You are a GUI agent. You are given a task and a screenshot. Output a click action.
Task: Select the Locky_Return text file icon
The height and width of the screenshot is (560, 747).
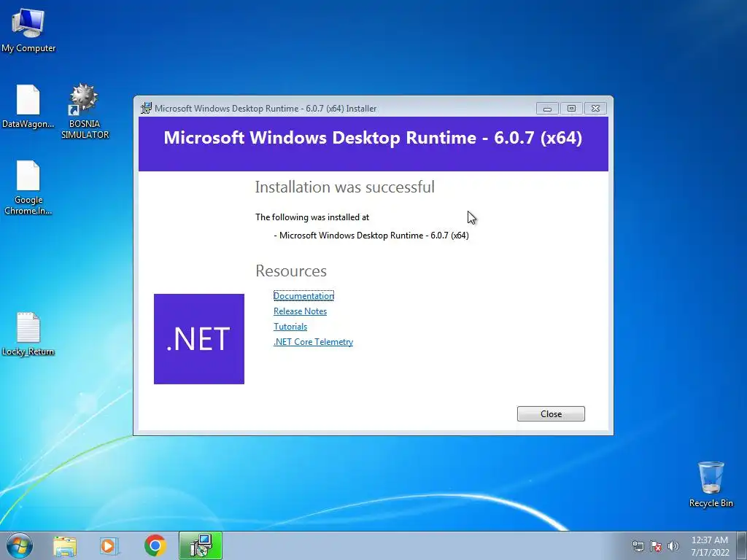pyautogui.click(x=28, y=334)
